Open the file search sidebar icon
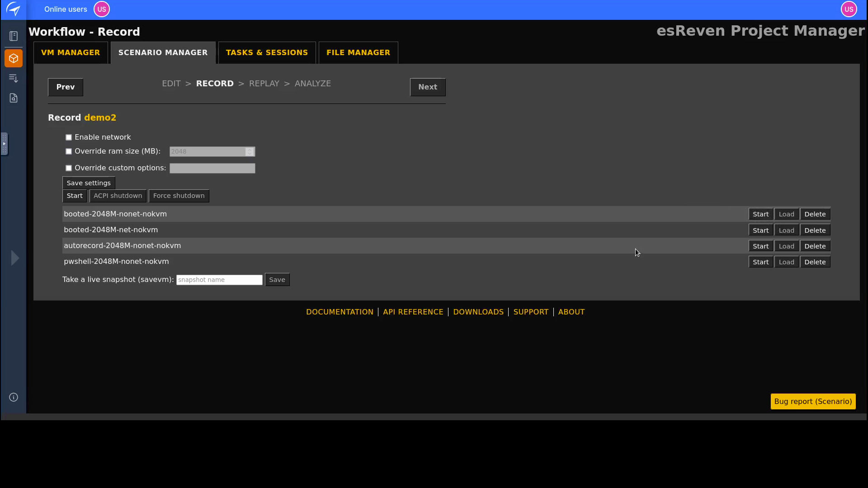 14,98
